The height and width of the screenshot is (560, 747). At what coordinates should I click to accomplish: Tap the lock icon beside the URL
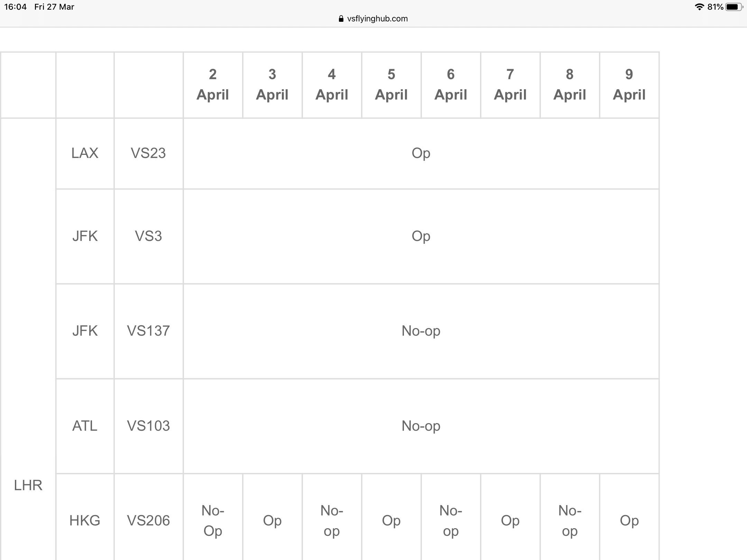341,19
